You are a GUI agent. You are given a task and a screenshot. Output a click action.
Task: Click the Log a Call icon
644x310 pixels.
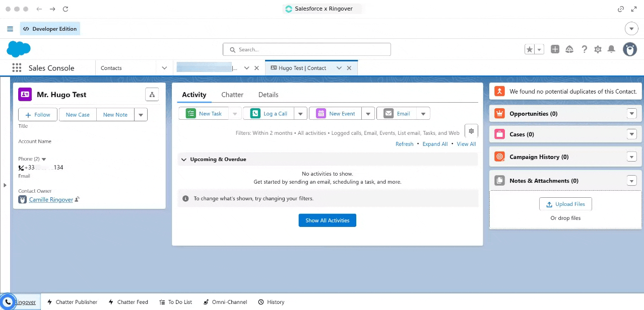tap(255, 114)
